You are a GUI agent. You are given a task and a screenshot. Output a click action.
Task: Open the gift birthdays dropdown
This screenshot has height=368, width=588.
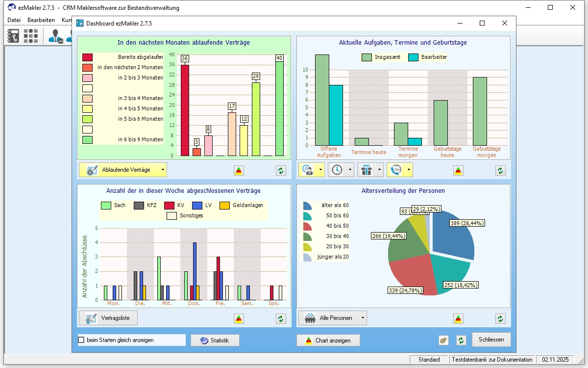pos(370,170)
